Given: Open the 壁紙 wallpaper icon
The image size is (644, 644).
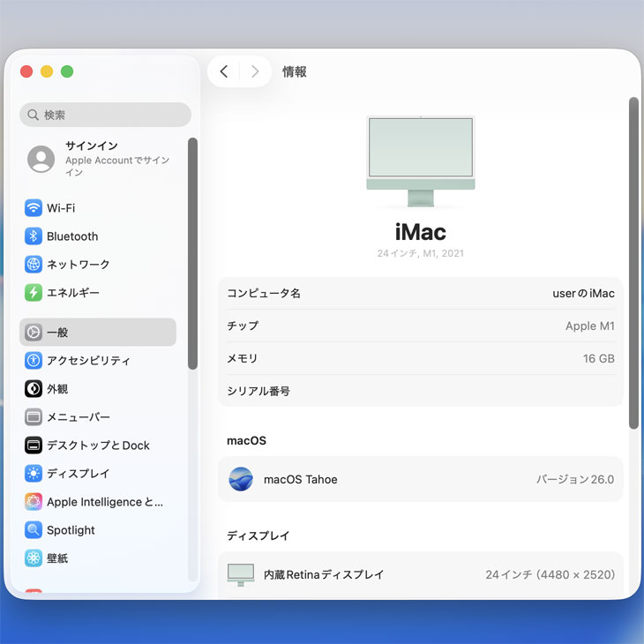Looking at the screenshot, I should (x=34, y=558).
